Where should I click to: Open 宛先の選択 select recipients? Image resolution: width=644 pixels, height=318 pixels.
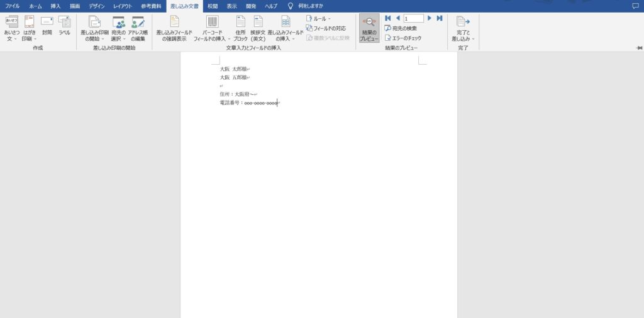[119, 28]
